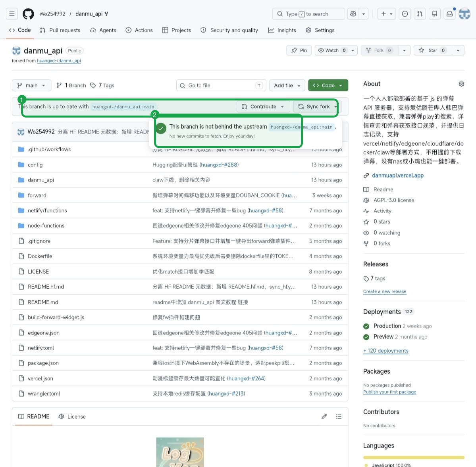Open the user avatar menu
476x467 pixels.
(x=464, y=14)
